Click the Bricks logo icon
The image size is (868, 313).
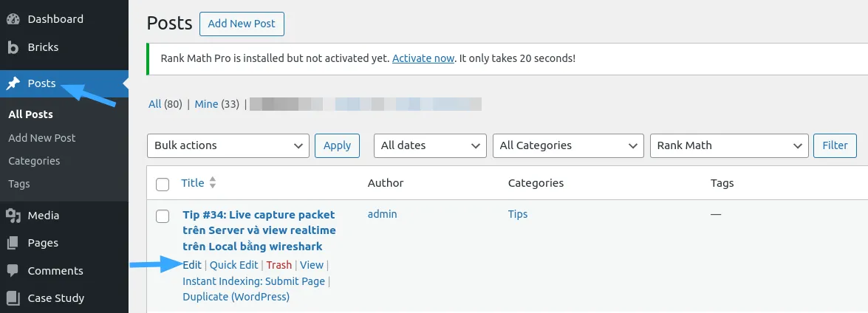(x=13, y=47)
